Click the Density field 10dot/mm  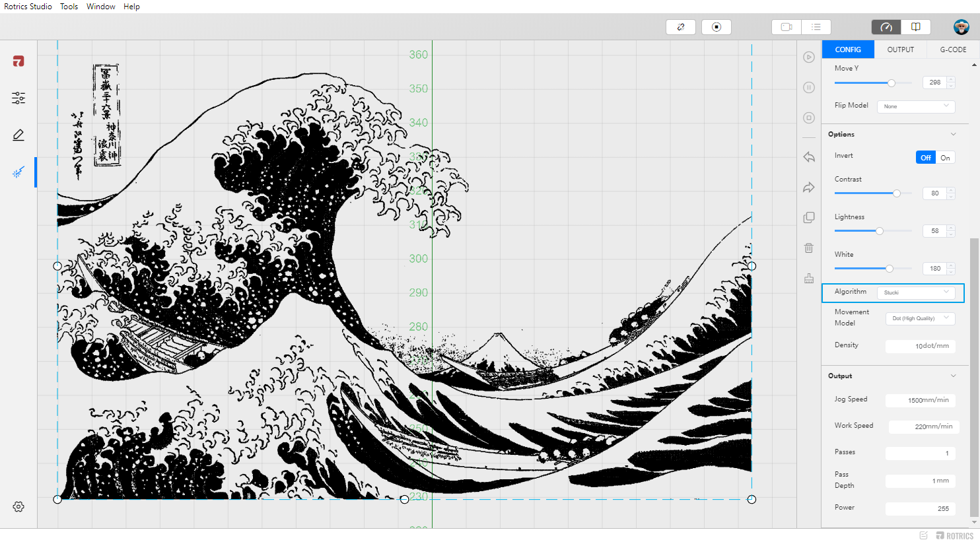[x=921, y=346]
